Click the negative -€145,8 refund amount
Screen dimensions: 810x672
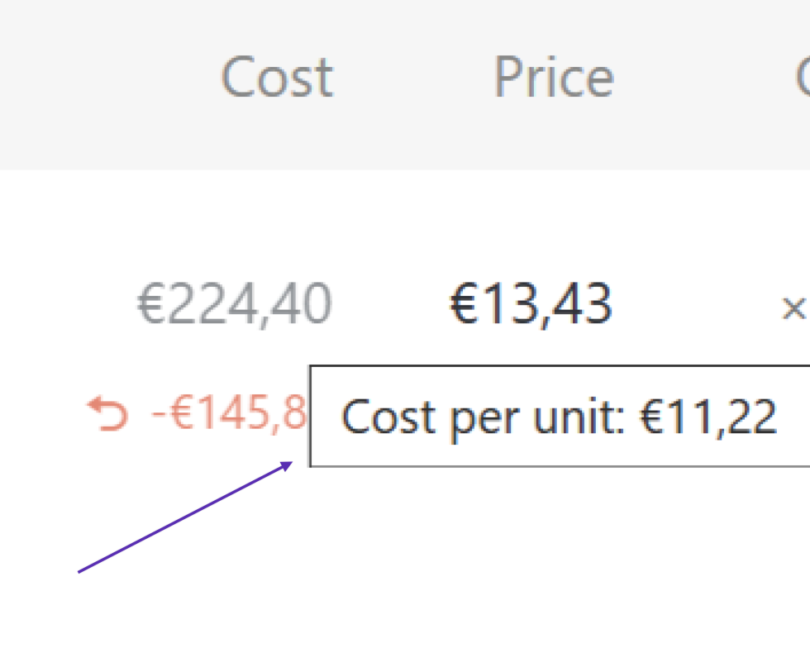(229, 413)
